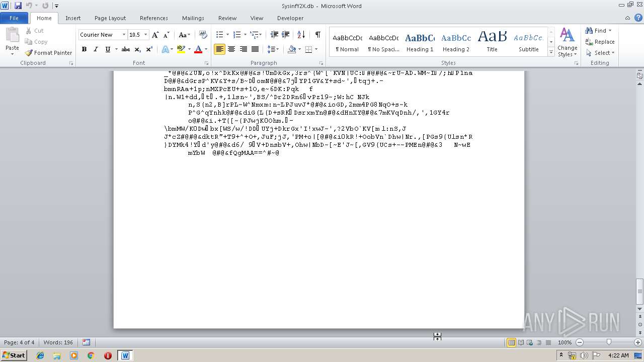Apply subscript formatting

point(137,49)
